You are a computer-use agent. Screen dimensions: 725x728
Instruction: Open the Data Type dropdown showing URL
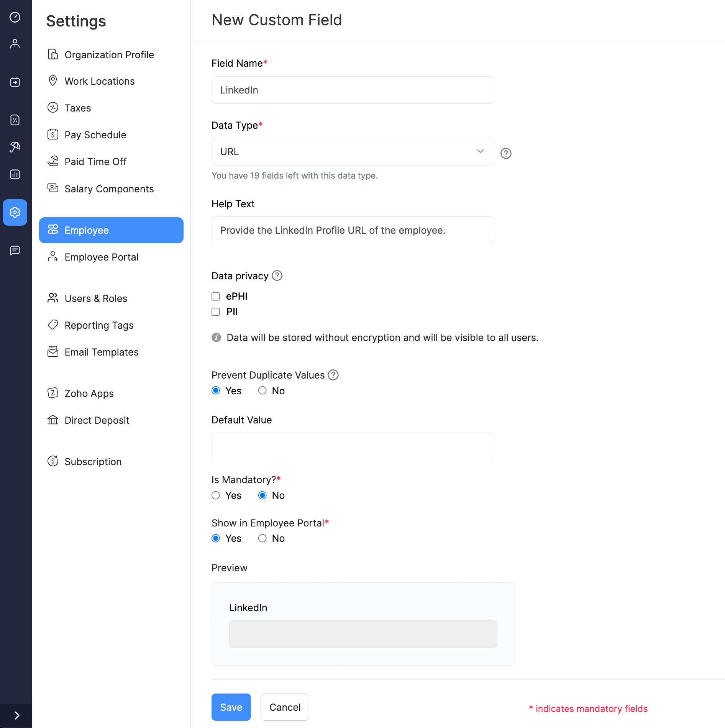[352, 152]
